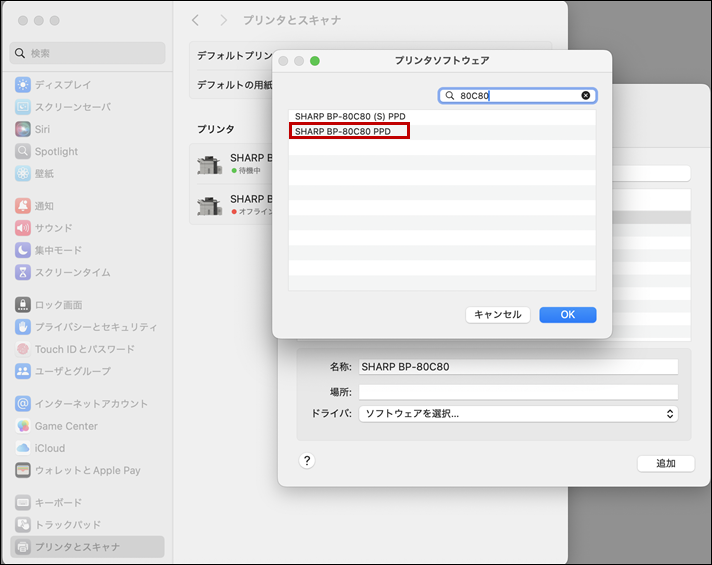712x565 pixels.
Task: Go back with the left chevron
Action: click(196, 20)
